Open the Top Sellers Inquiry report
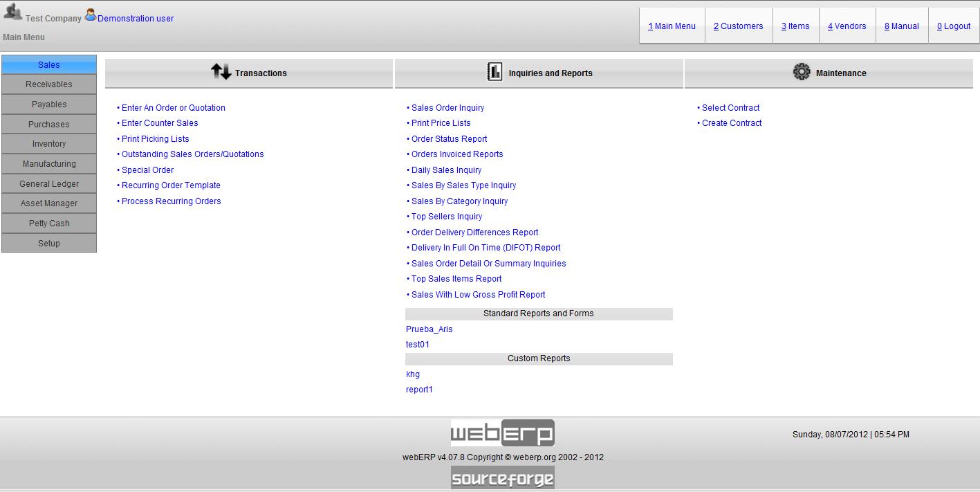Image resolution: width=980 pixels, height=492 pixels. point(446,216)
